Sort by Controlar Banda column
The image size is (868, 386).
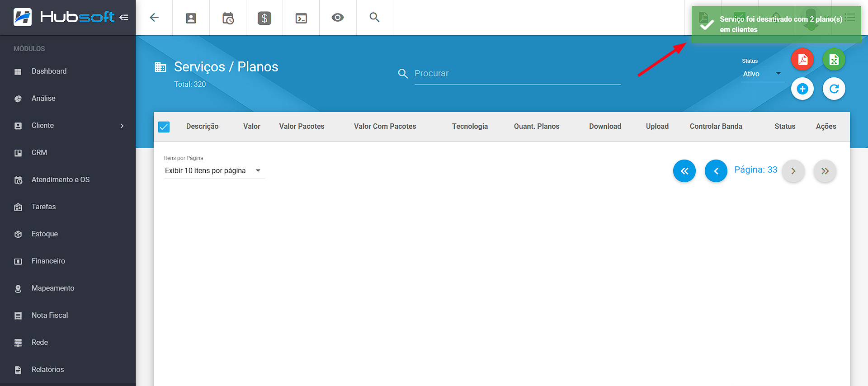coord(716,127)
